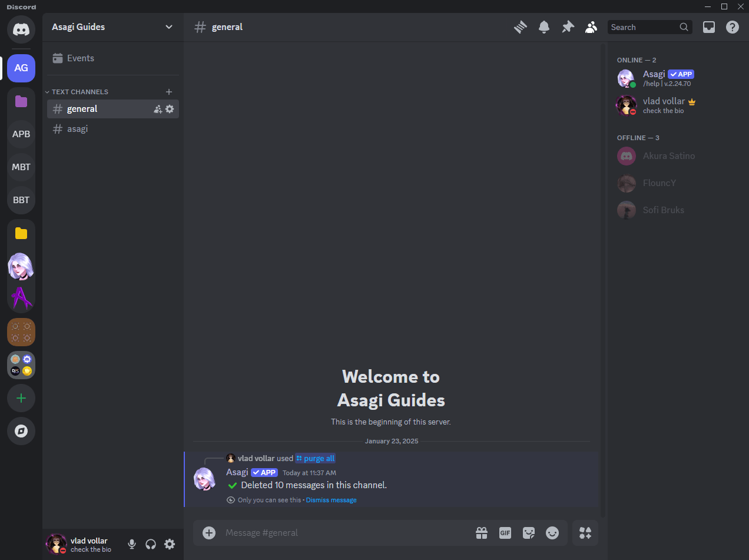Click the plus attachment button in message bar

pyautogui.click(x=209, y=533)
